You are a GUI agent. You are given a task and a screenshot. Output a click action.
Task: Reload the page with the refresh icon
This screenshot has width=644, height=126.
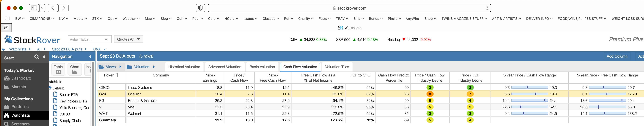pos(487,8)
